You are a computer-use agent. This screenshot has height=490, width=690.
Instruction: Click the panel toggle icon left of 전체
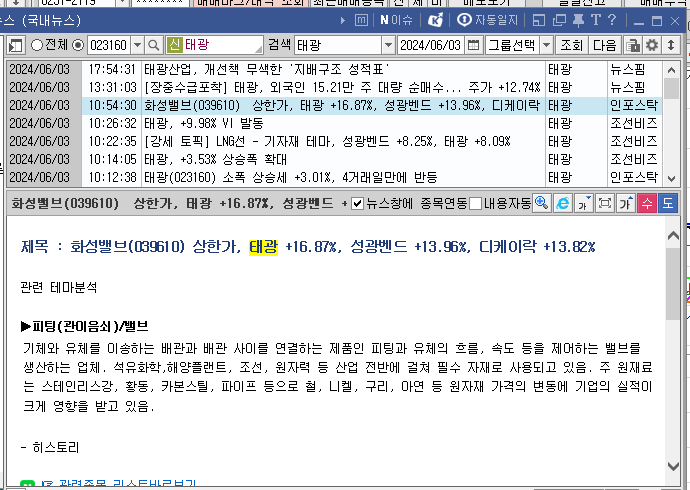(15, 45)
